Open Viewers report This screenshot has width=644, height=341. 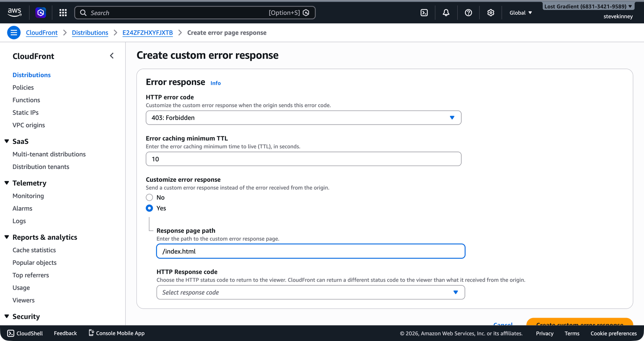(x=23, y=300)
